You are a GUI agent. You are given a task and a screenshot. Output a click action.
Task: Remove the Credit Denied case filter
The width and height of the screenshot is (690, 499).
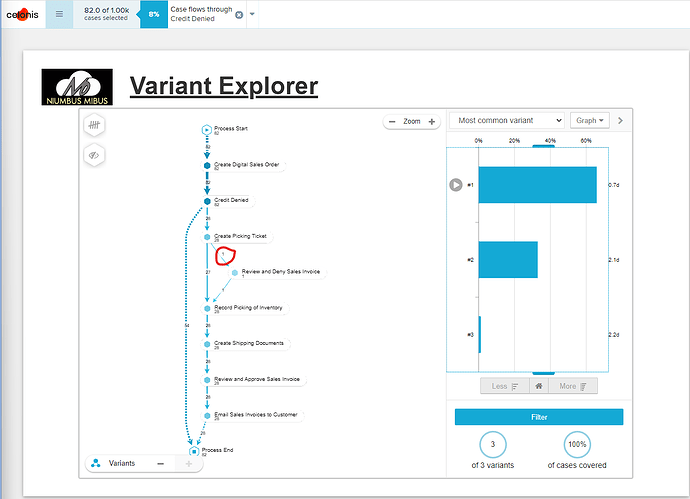238,15
